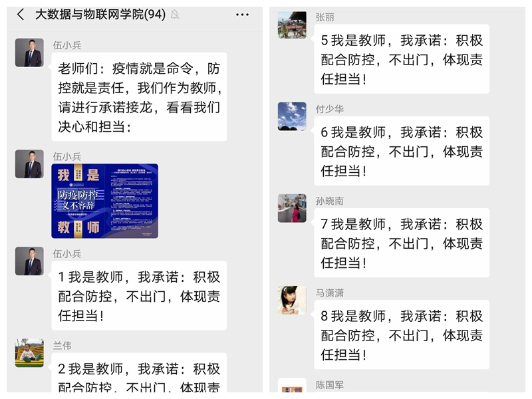This screenshot has width=532, height=399.
Task: Select the message starting with 老师们：疫情就是命令
Action: coord(139,97)
